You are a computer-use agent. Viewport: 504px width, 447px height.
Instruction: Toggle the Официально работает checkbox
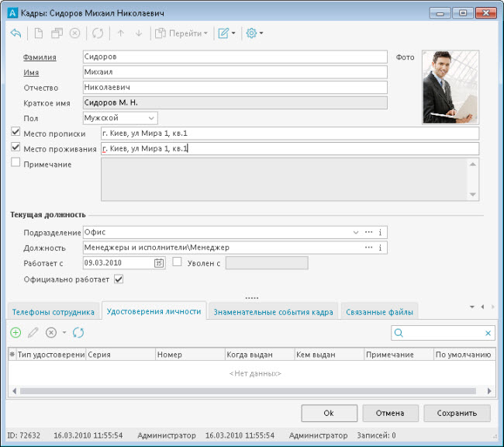click(119, 279)
